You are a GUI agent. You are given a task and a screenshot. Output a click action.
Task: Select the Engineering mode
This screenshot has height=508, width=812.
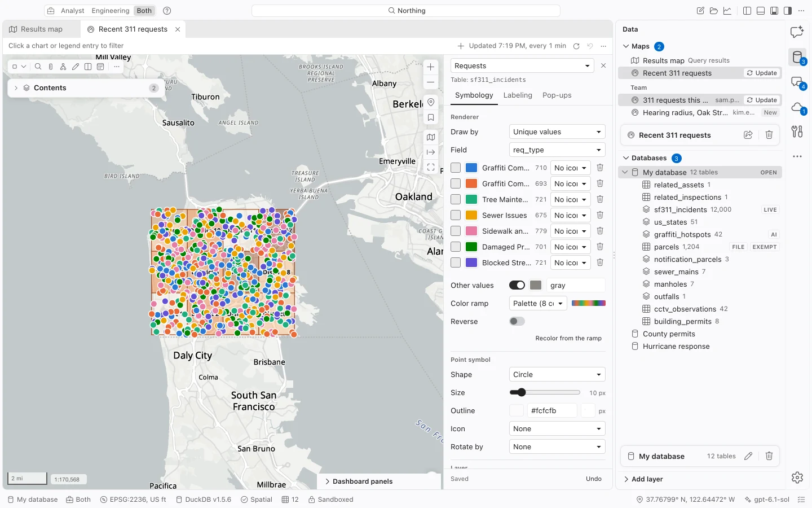111,11
